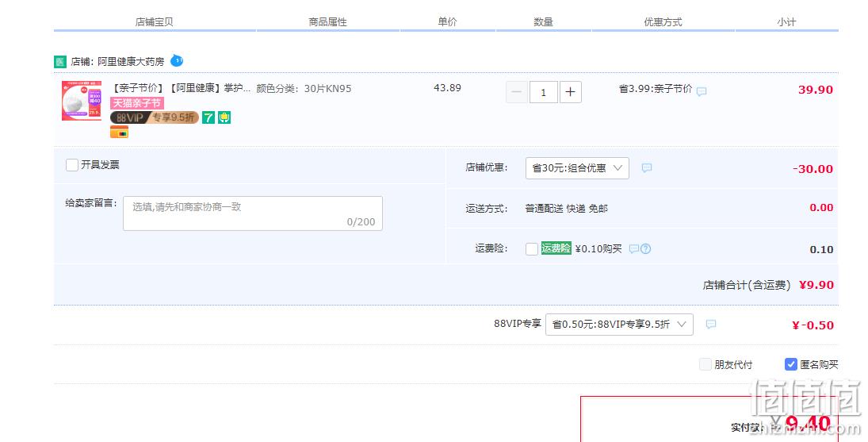Image resolution: width=868 pixels, height=442 pixels.
Task: Click the green 7-day return icon
Action: tap(208, 117)
